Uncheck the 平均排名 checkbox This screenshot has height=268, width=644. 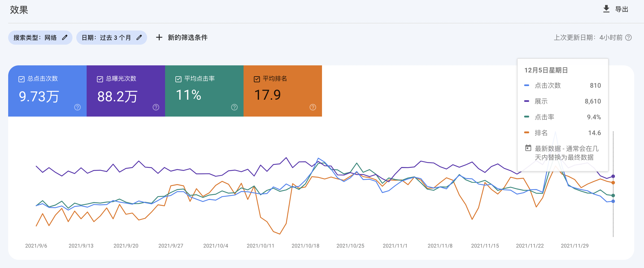pyautogui.click(x=257, y=79)
